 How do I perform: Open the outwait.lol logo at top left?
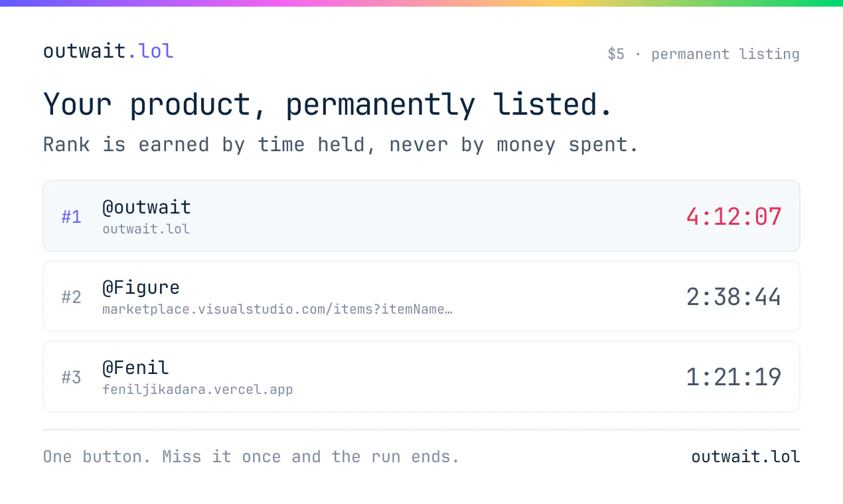108,51
